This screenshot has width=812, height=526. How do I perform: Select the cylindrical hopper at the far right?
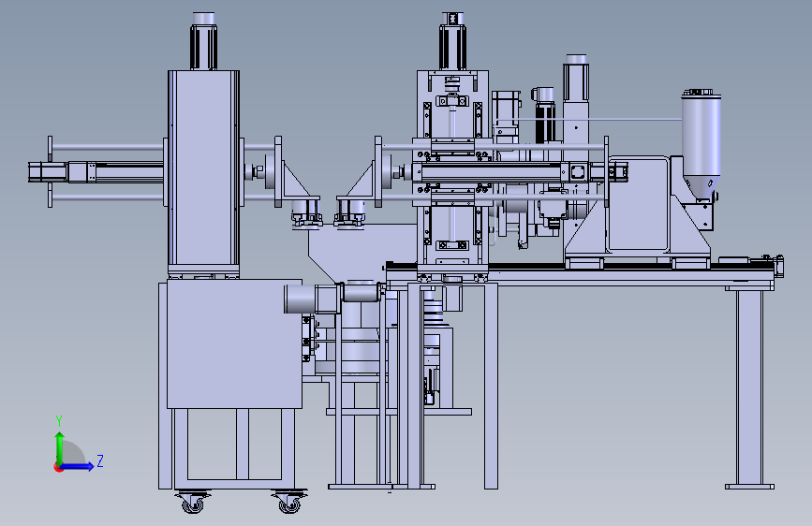pos(701,145)
